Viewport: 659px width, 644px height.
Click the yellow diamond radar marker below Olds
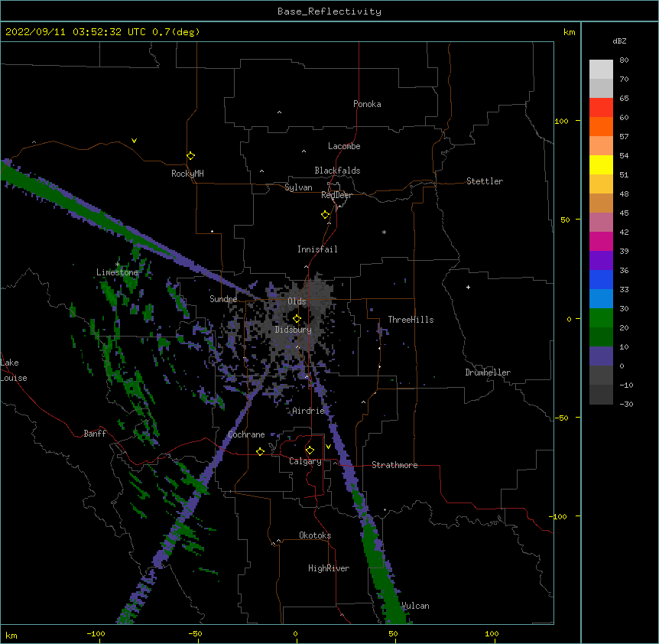click(x=297, y=318)
